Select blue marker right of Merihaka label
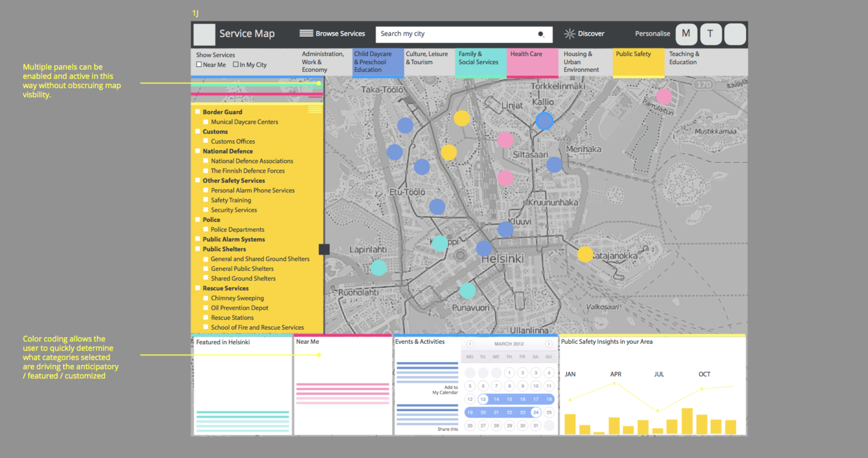The height and width of the screenshot is (458, 868). click(x=554, y=165)
